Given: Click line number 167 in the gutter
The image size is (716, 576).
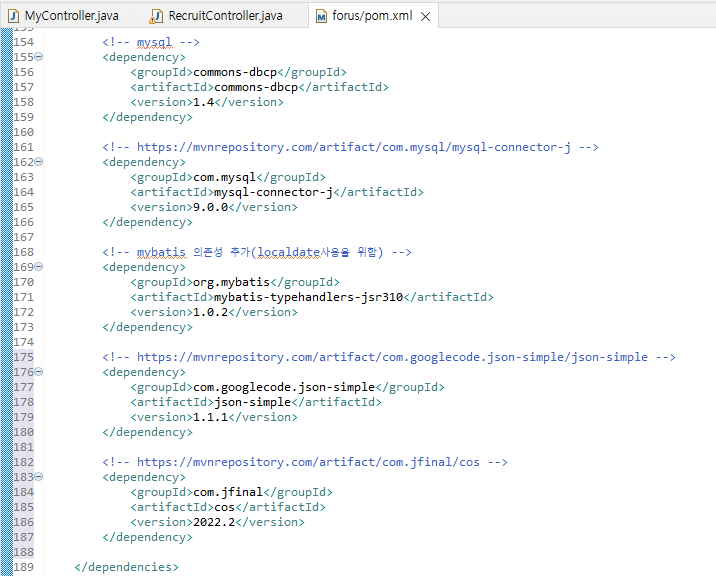Looking at the screenshot, I should point(24,237).
